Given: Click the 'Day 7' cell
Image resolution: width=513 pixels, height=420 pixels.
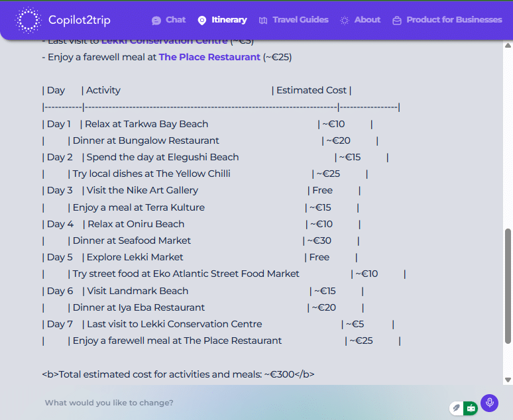Looking at the screenshot, I should (60, 324).
